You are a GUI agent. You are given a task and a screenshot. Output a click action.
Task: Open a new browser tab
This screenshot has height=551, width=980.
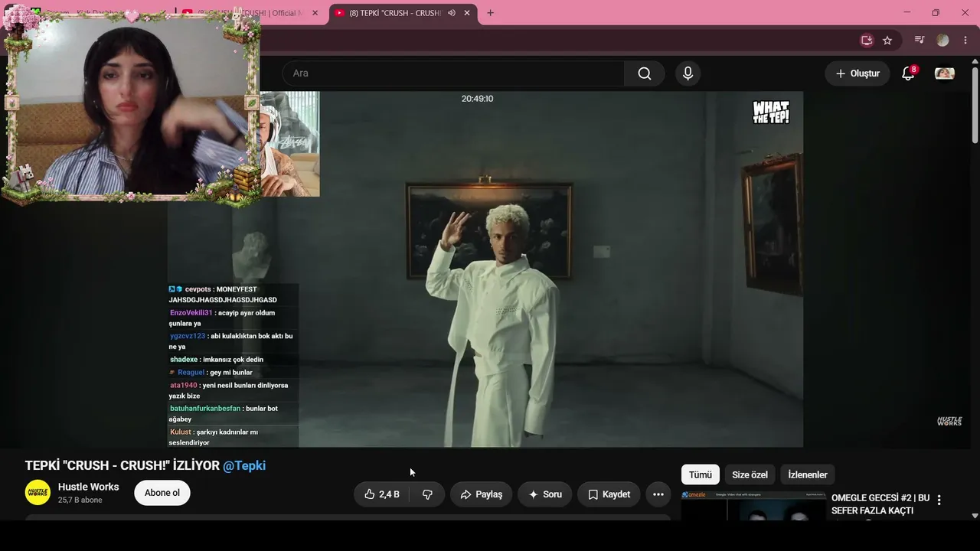click(x=490, y=13)
